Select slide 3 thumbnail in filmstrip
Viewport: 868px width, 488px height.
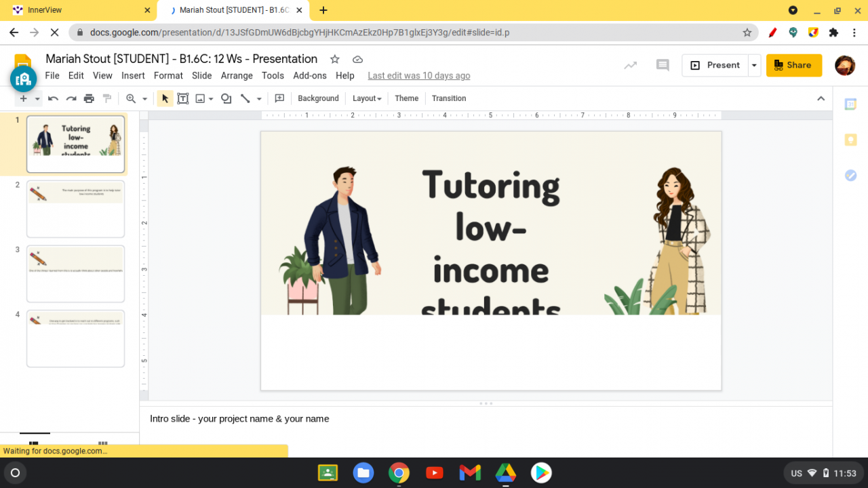75,274
